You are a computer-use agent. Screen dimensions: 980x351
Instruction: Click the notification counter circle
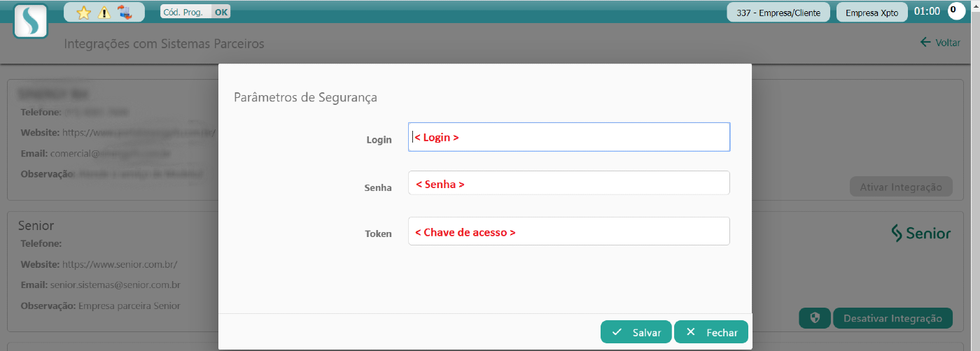click(955, 11)
